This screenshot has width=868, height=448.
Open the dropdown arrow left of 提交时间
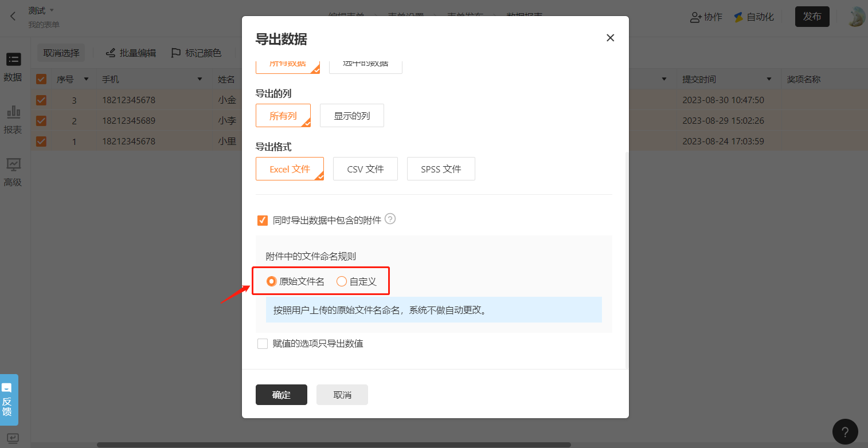coord(664,79)
